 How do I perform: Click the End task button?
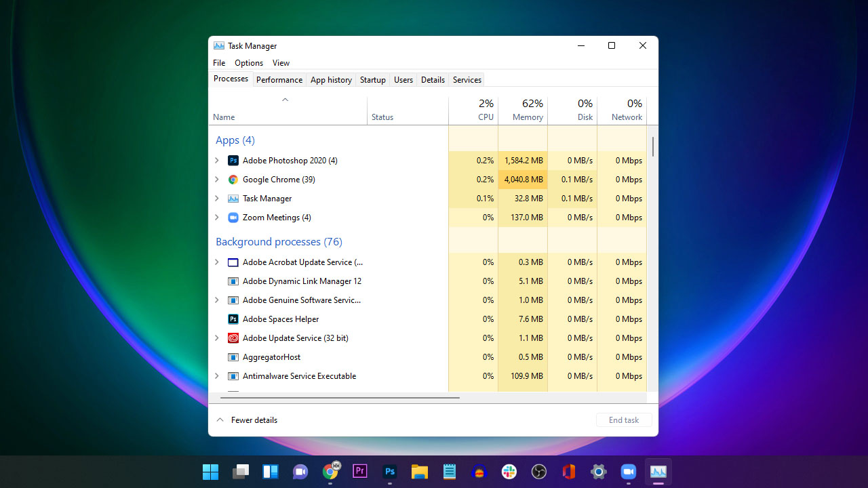pos(623,420)
